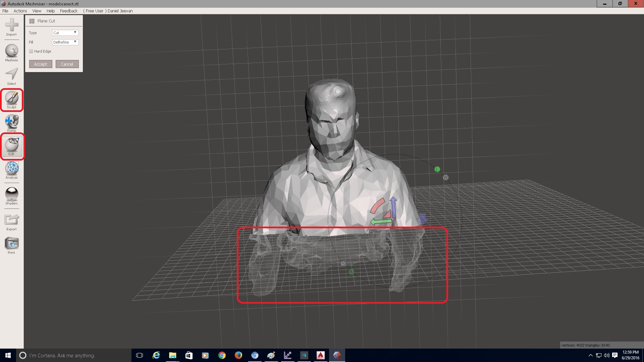Expand the Fill dropdown set to DelRefine
The height and width of the screenshot is (362, 644).
tap(65, 42)
